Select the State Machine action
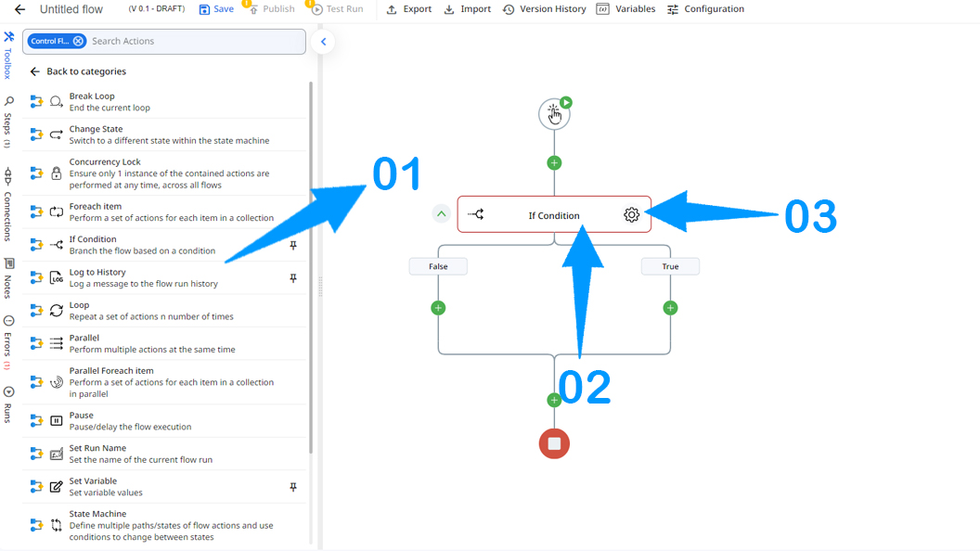Screen dimensions: 980x551 pyautogui.click(x=165, y=525)
